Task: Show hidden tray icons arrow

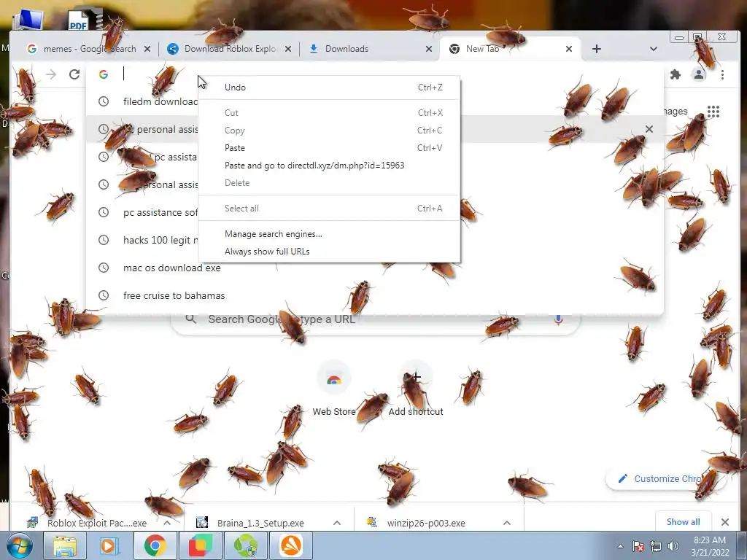Action: 620,546
